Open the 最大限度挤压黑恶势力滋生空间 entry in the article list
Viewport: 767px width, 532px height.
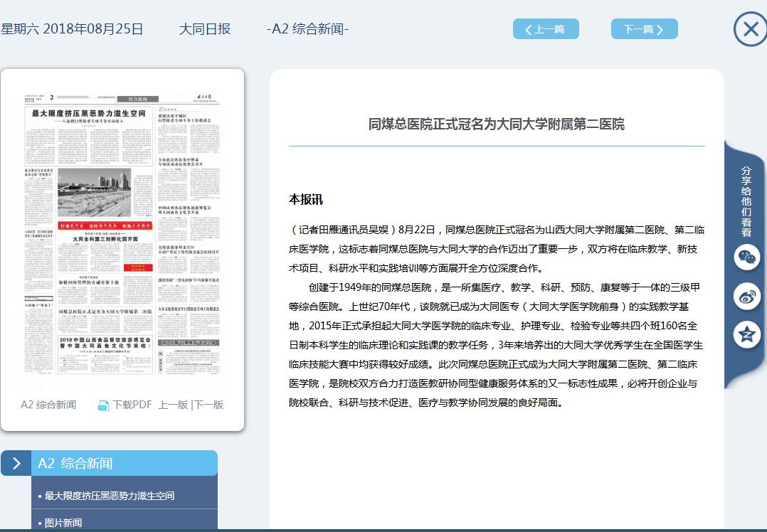click(109, 496)
